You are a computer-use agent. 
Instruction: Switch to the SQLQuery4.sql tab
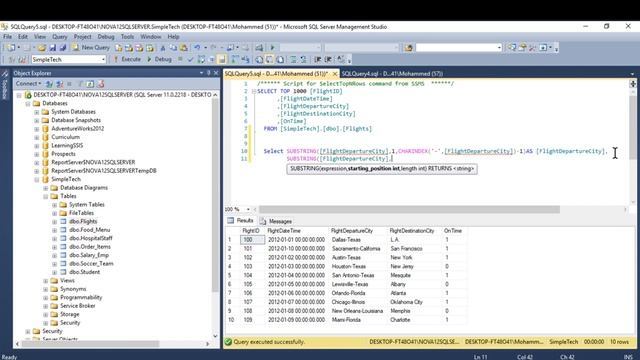tap(392, 73)
